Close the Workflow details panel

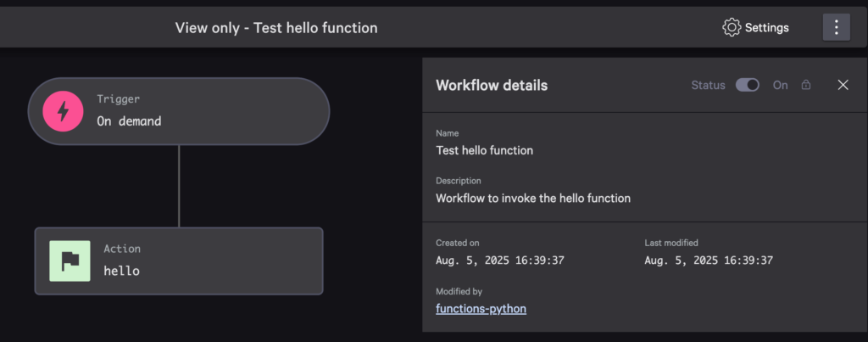[843, 85]
